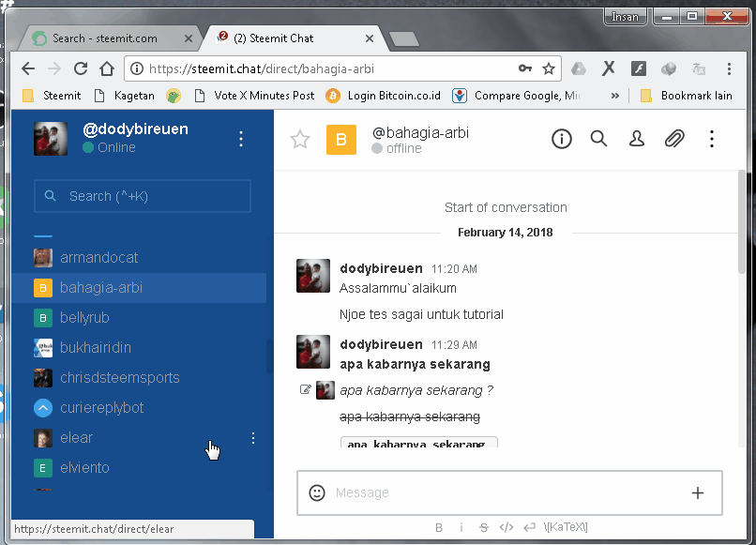Show the site information icon in address bar
Image resolution: width=756 pixels, height=545 pixels.
137,69
